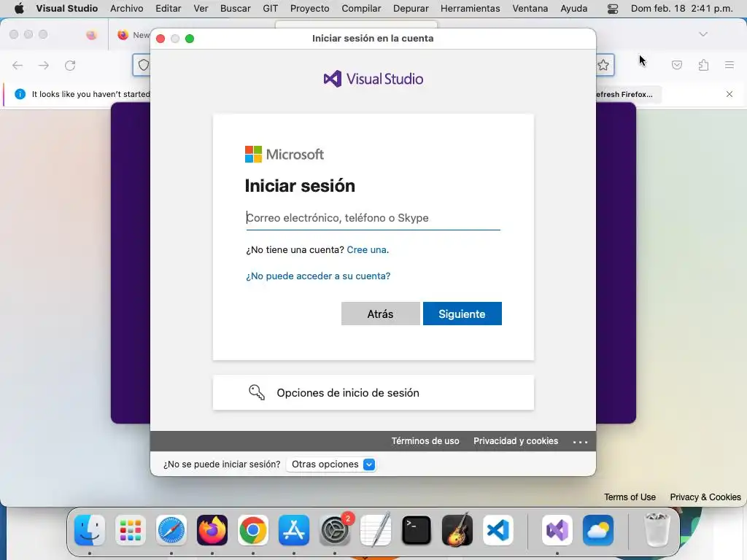Open the Proyecto menu

309,8
